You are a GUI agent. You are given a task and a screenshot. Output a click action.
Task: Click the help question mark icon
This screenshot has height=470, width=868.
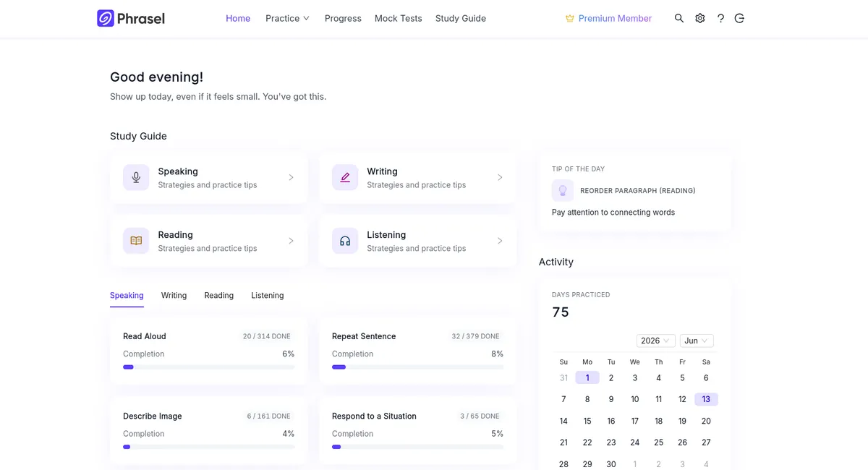(720, 18)
